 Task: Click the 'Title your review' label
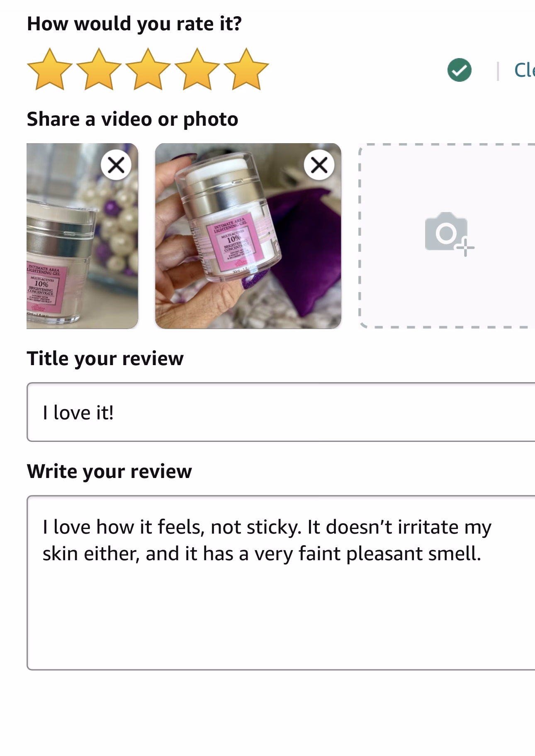click(105, 358)
